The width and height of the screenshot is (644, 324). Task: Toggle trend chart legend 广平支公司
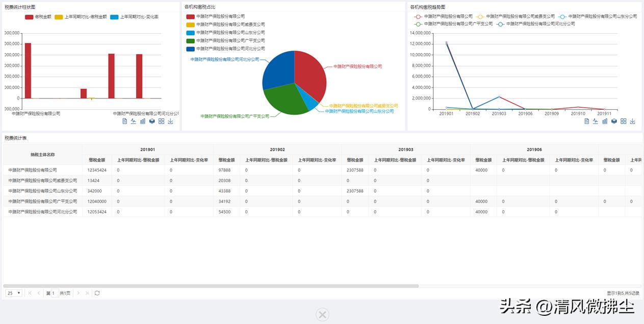coord(454,24)
